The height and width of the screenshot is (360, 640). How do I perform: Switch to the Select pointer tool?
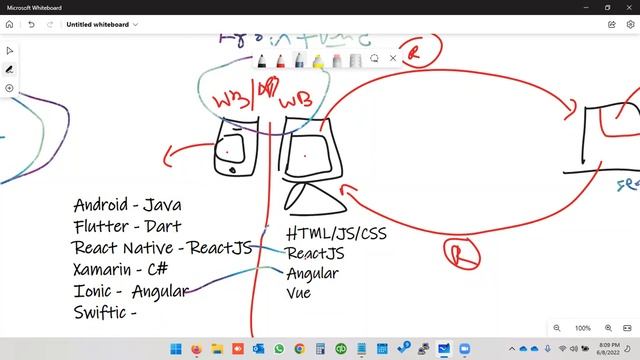click(x=9, y=51)
